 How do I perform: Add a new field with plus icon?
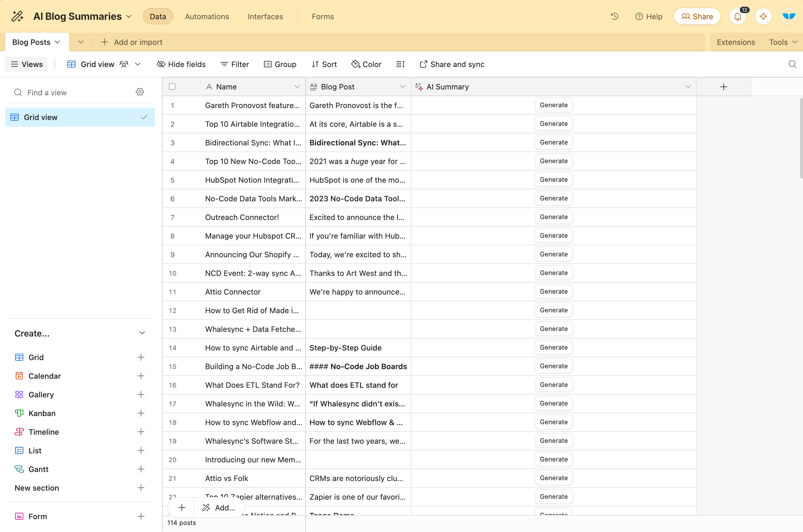tap(723, 87)
